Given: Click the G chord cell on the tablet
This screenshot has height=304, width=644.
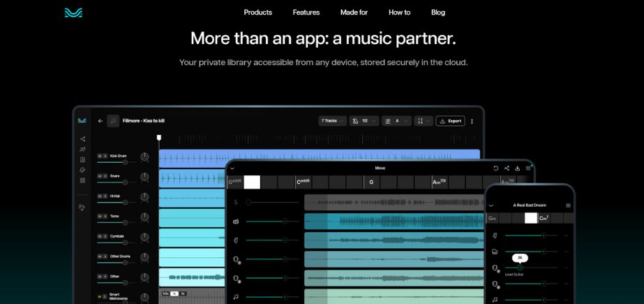Looking at the screenshot, I should (x=372, y=182).
